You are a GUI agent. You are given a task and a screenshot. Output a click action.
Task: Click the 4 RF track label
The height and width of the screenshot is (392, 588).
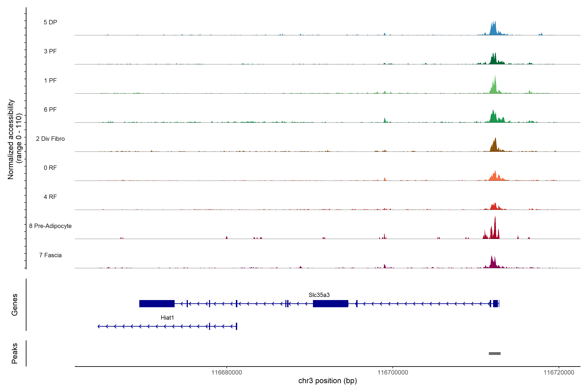(x=50, y=197)
